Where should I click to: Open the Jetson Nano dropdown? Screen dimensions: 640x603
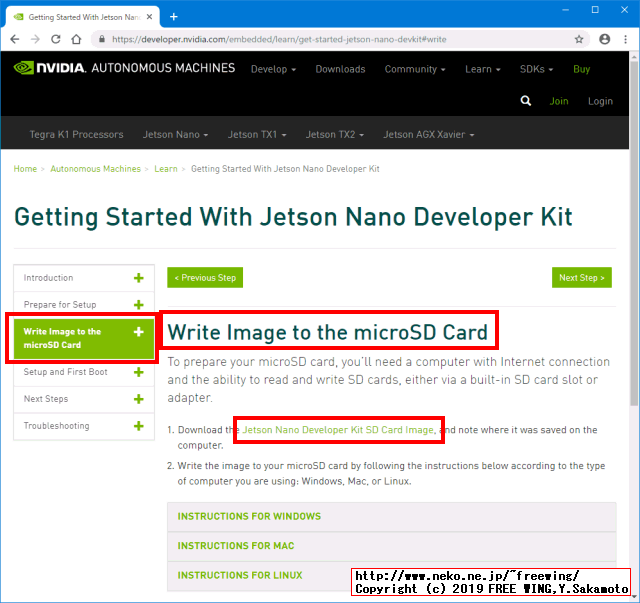coord(175,134)
